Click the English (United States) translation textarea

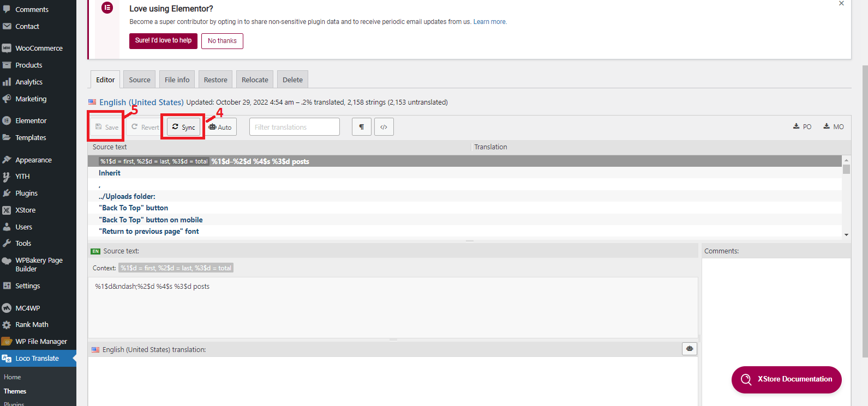(x=393, y=381)
